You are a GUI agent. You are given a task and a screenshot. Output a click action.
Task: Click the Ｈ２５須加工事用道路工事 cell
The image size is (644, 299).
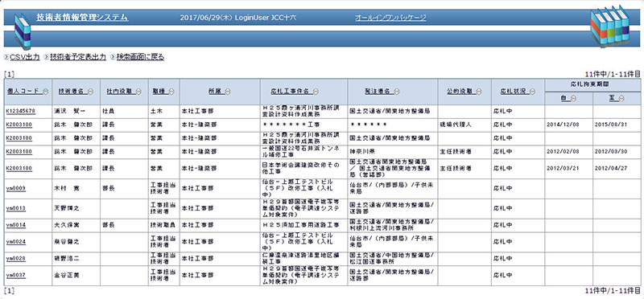point(303,225)
